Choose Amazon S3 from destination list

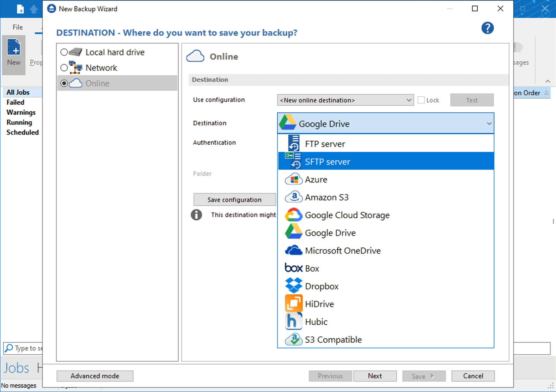(386, 197)
